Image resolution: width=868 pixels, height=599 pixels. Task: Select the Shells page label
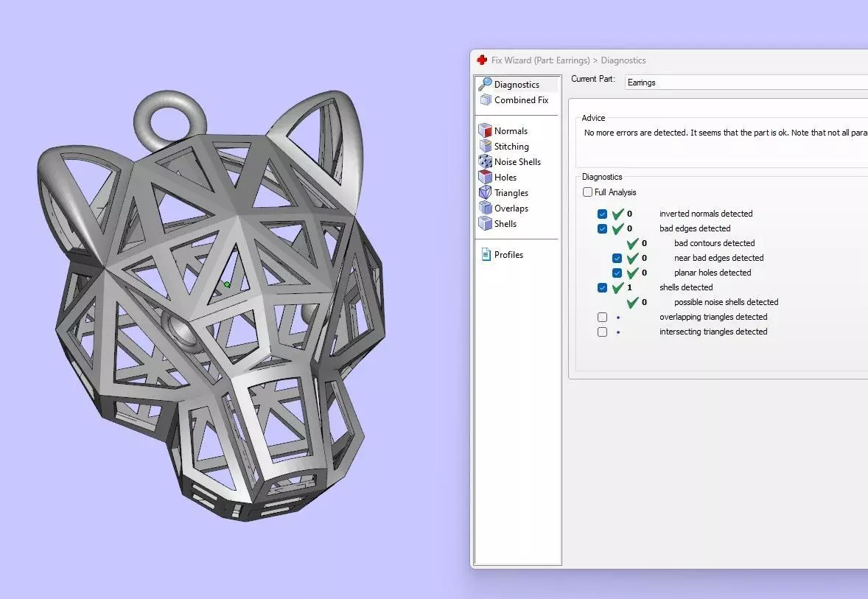[505, 224]
